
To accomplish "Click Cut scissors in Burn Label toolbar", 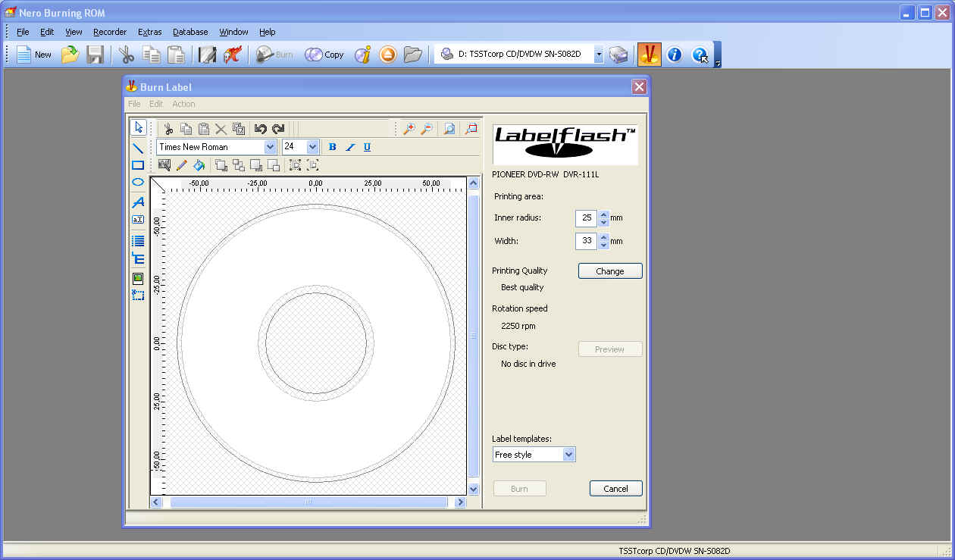I will click(x=168, y=129).
